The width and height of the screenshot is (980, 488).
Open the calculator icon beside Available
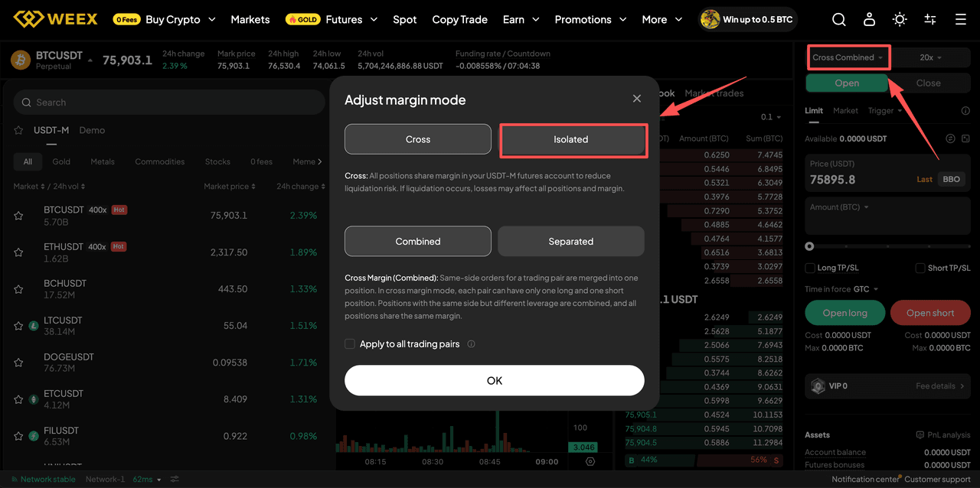pos(965,138)
